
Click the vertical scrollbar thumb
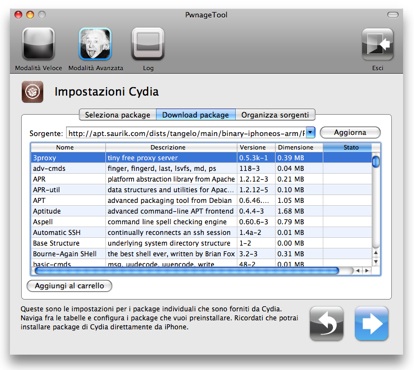pos(376,161)
